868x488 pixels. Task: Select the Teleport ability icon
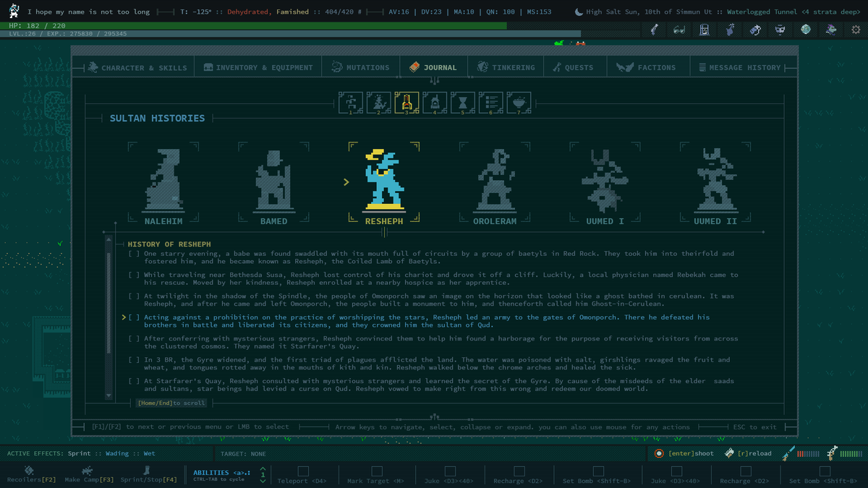[x=303, y=470]
